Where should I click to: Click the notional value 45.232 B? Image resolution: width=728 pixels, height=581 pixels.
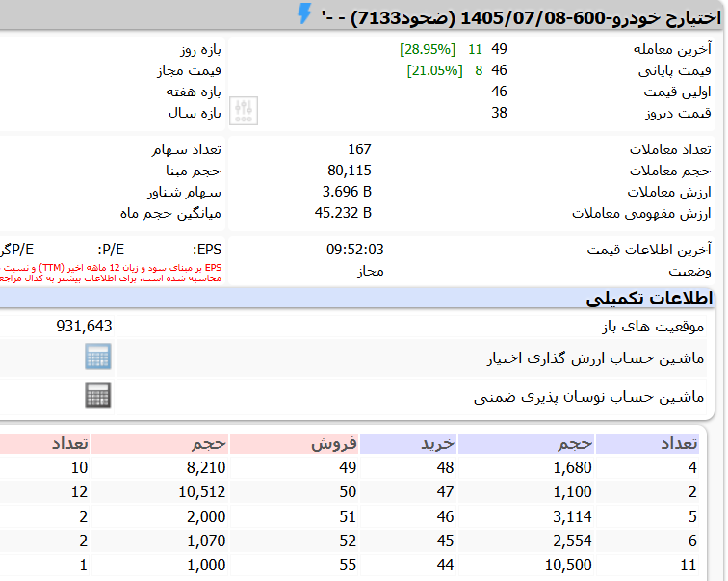[343, 213]
